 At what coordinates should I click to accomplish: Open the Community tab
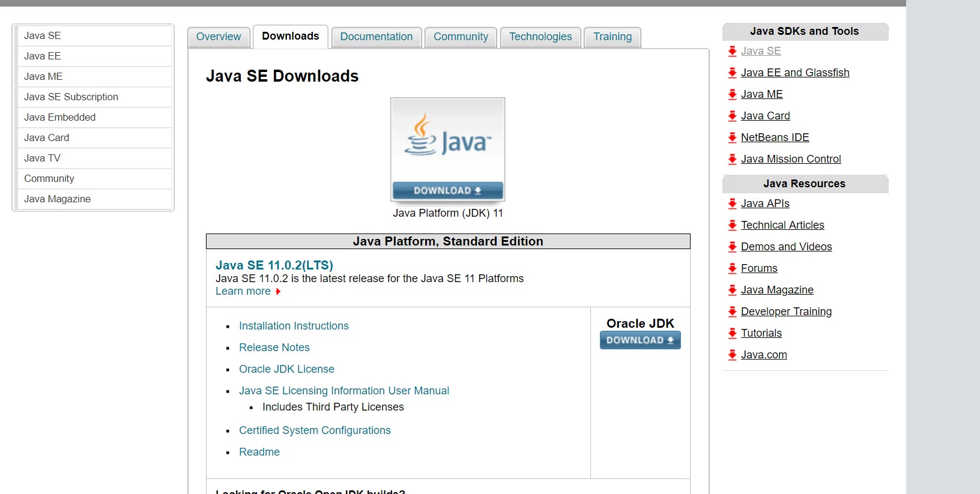(461, 37)
